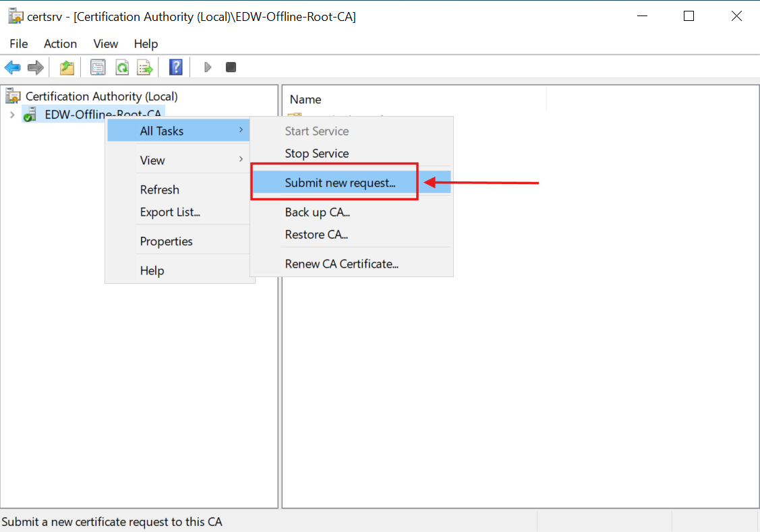Click the Forward navigation arrow in toolbar
This screenshot has width=760, height=532.
coord(35,67)
